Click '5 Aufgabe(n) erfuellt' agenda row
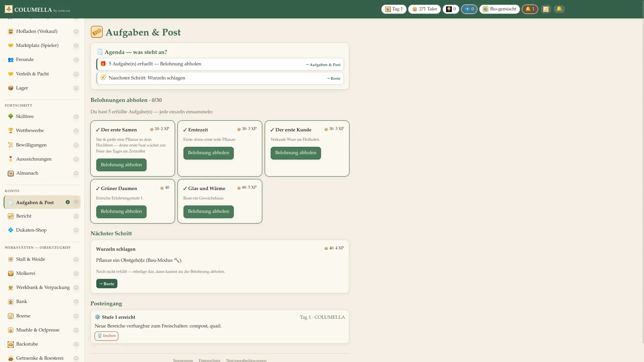This screenshot has height=362, width=644. (x=220, y=64)
